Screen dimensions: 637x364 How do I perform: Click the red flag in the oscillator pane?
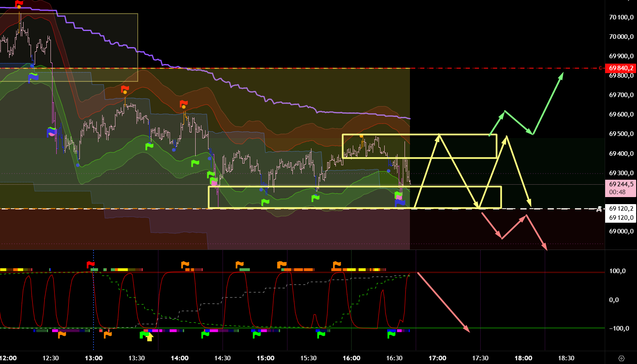tap(91, 264)
